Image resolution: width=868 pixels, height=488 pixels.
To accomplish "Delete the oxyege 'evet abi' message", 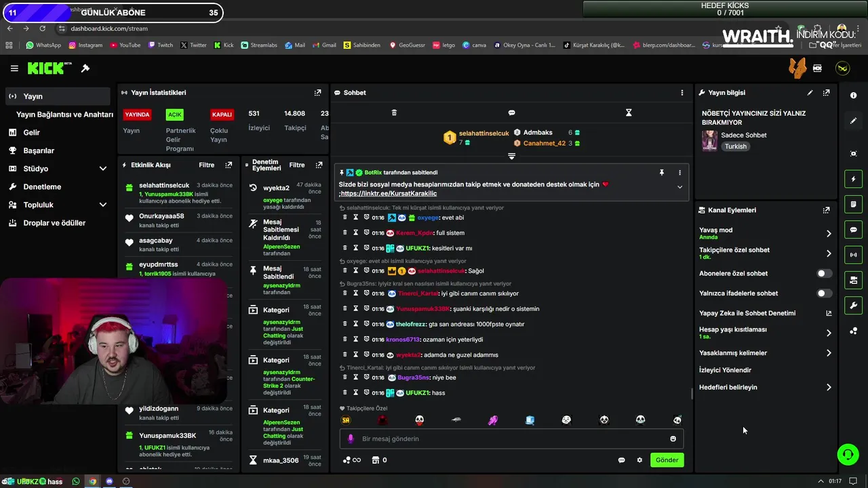I will pos(344,218).
